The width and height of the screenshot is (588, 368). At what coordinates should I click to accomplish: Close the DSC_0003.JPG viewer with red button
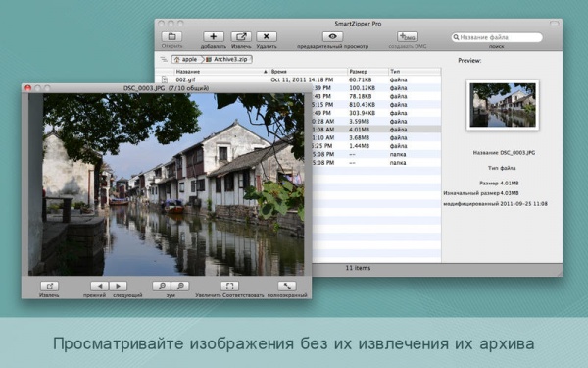coord(27,88)
